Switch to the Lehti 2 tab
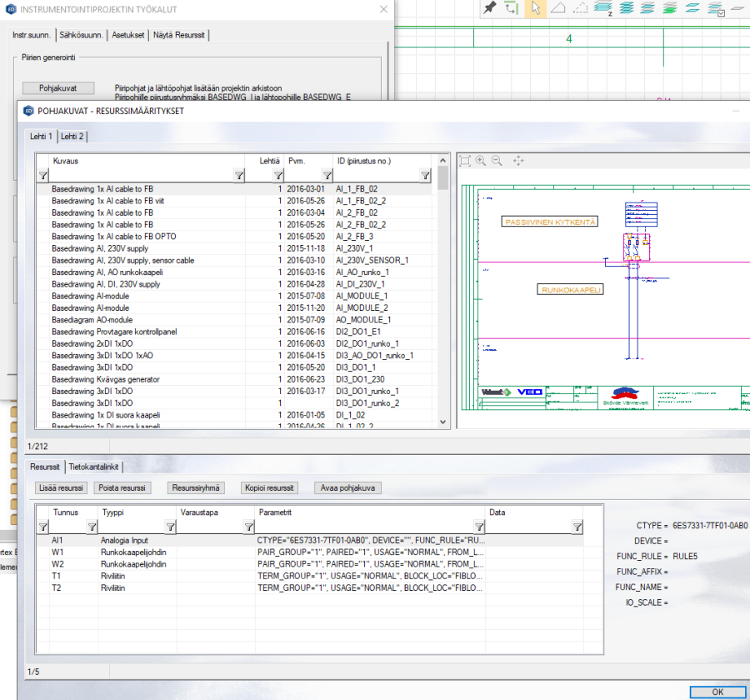This screenshot has width=750, height=700. point(72,136)
